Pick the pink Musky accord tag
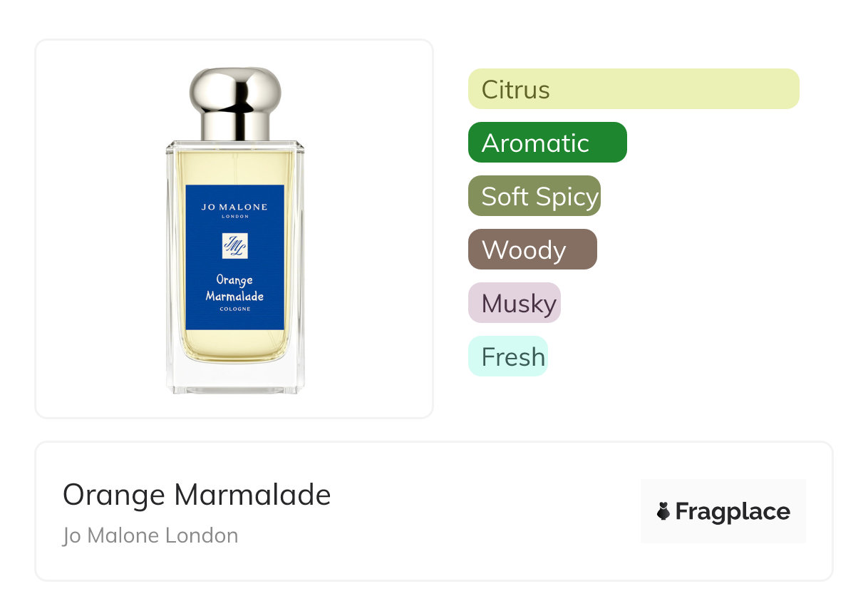The image size is (868, 616). pyautogui.click(x=515, y=303)
